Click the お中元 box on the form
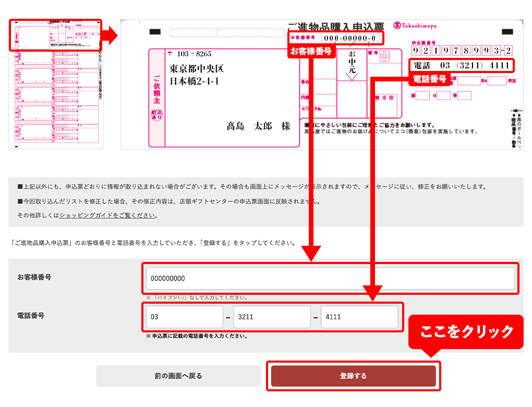 pyautogui.click(x=352, y=62)
